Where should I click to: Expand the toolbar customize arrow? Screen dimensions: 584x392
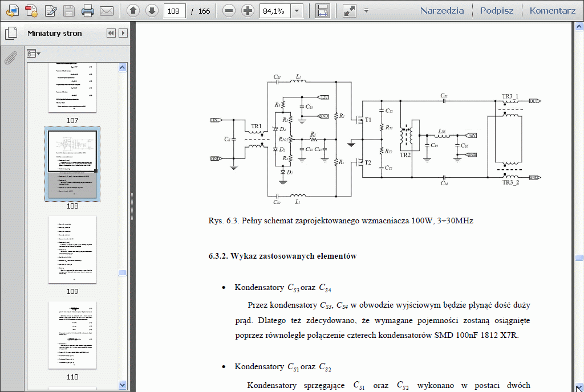tap(366, 10)
